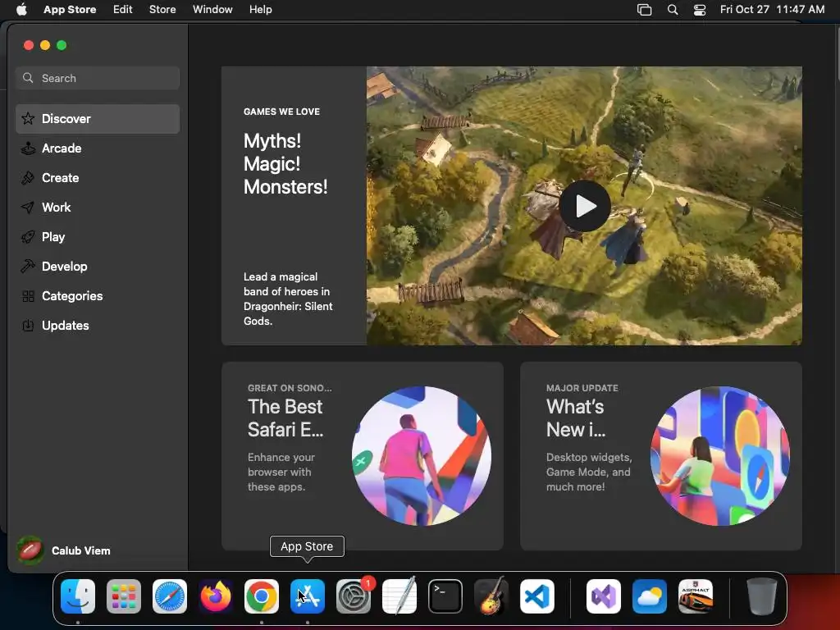
Task: Click the App Store Dock icon
Action: coord(308,596)
